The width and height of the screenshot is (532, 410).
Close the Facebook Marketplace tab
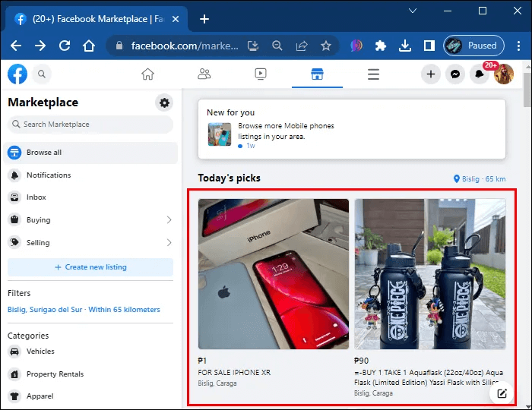coord(176,19)
